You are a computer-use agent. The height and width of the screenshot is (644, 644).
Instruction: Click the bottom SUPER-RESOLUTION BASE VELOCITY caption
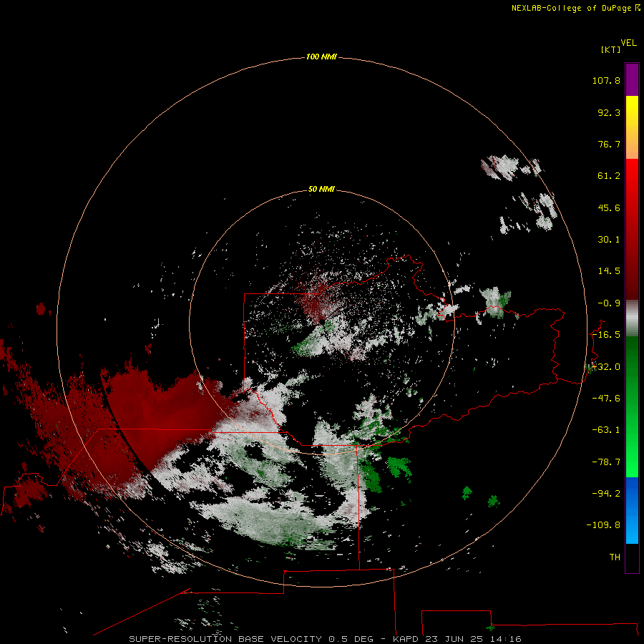coord(326,639)
